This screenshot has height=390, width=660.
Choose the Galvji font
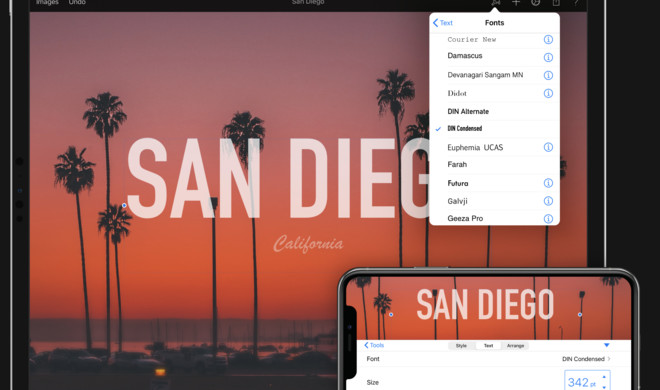point(457,201)
